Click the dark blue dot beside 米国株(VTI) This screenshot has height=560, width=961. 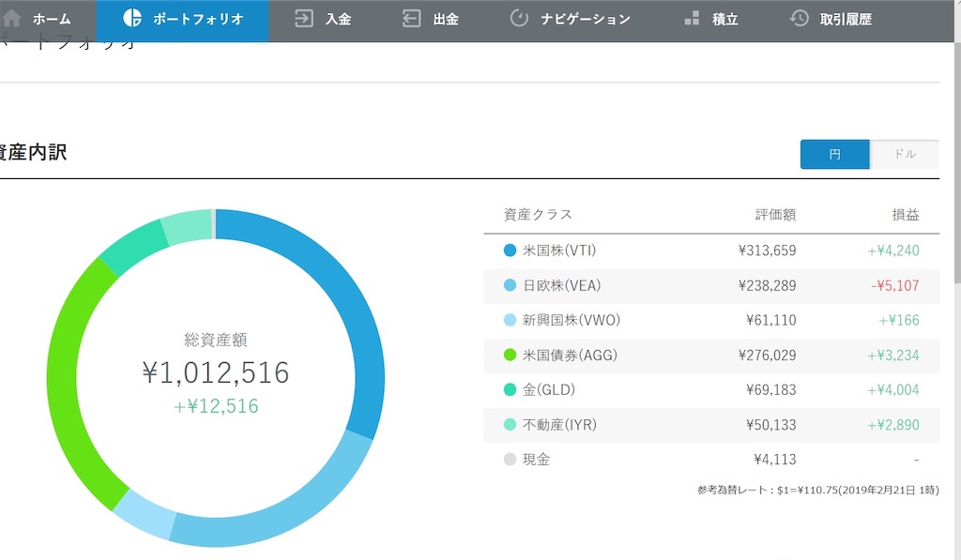pos(511,250)
